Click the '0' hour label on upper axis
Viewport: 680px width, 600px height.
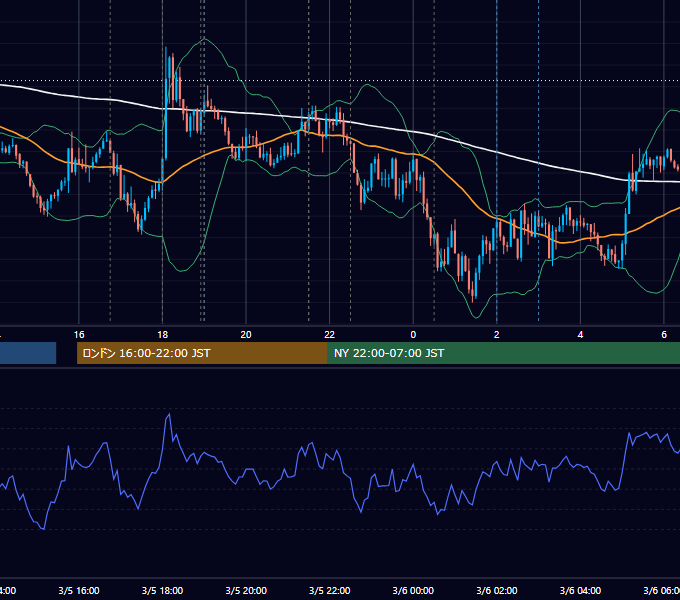(413, 335)
